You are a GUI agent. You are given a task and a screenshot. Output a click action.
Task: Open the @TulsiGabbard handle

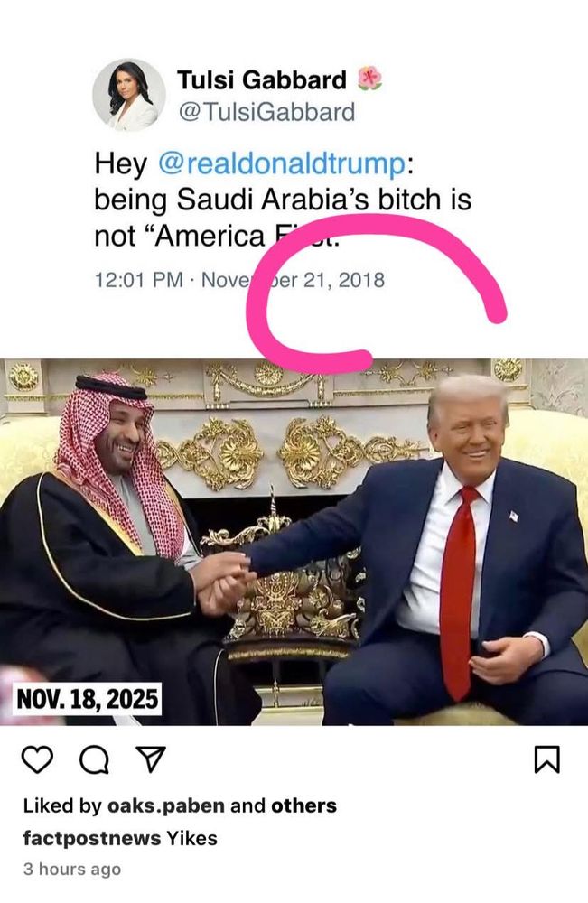(x=266, y=112)
